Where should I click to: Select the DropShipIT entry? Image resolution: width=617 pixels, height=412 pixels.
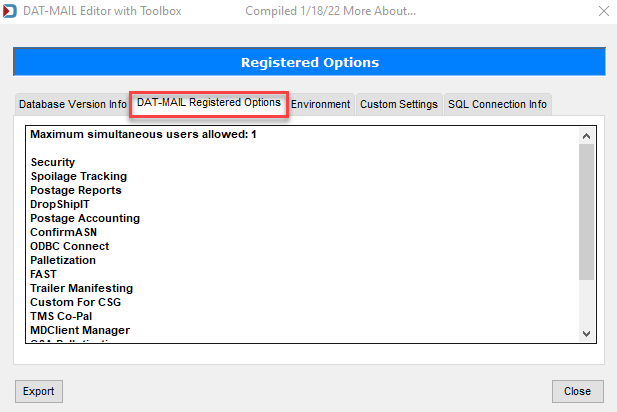[60, 204]
